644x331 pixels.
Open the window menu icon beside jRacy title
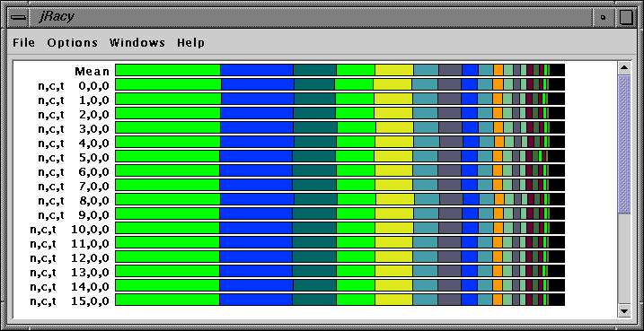point(19,18)
